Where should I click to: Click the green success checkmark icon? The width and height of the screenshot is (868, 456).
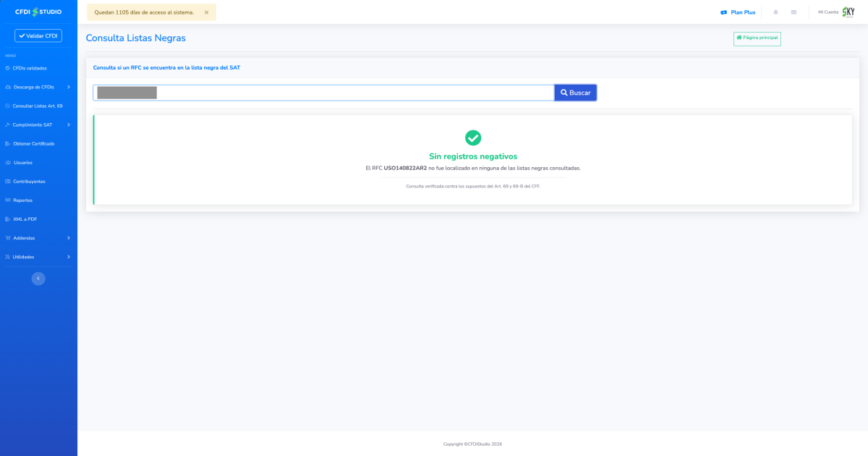(473, 138)
